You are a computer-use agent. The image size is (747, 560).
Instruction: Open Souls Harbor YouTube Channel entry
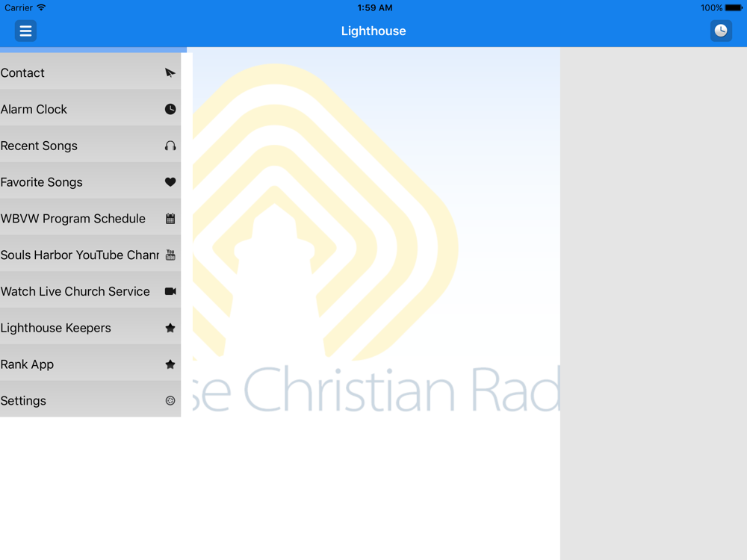90,255
